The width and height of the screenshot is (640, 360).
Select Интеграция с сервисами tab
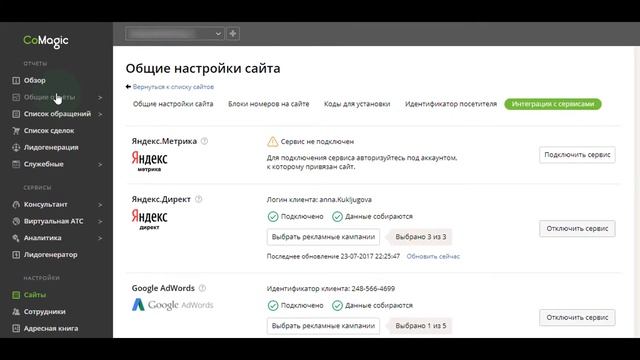tap(553, 104)
